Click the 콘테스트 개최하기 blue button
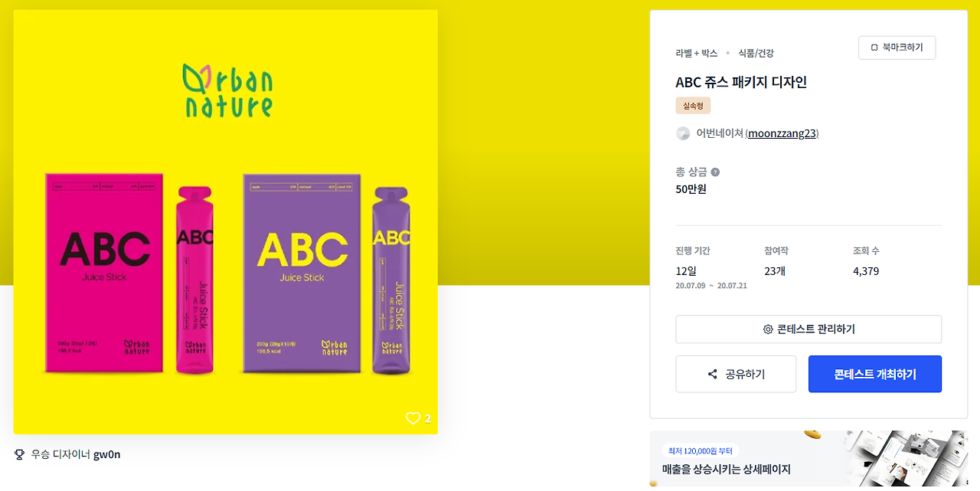The height and width of the screenshot is (491, 980). (875, 374)
